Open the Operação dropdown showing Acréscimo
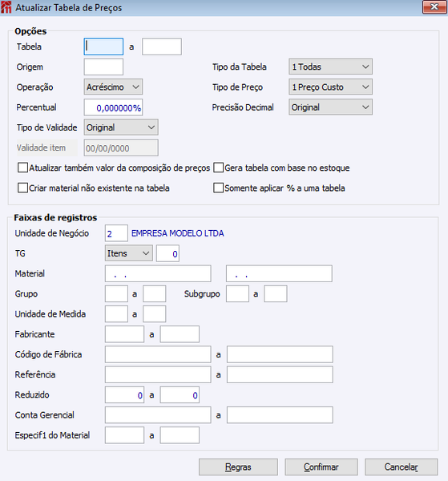The image size is (448, 481). [x=113, y=87]
